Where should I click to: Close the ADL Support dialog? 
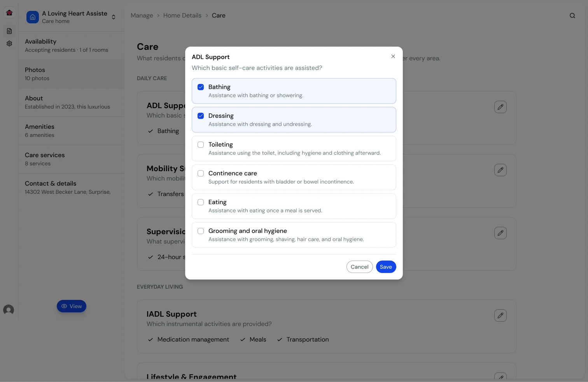pos(393,56)
